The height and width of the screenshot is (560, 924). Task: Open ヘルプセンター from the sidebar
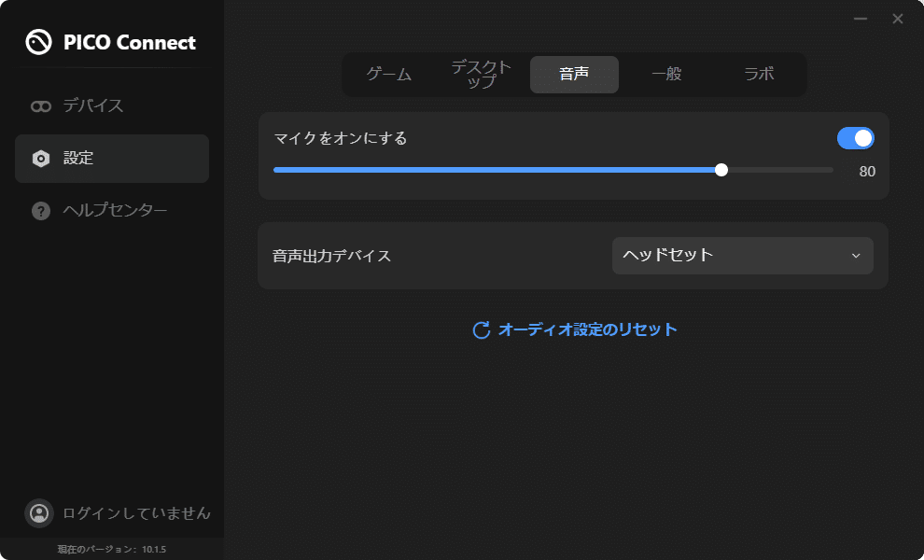[112, 210]
